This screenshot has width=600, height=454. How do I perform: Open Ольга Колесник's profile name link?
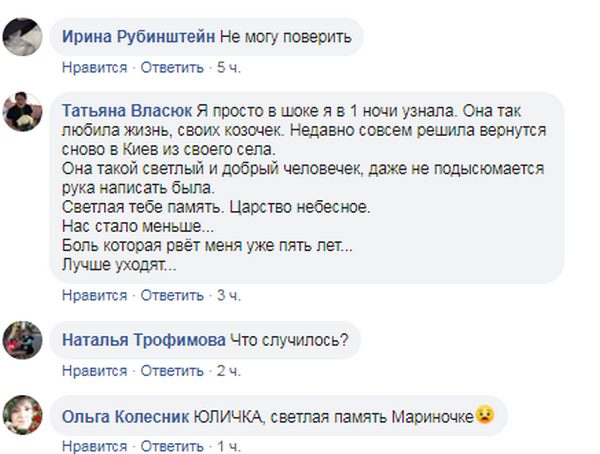pyautogui.click(x=130, y=414)
